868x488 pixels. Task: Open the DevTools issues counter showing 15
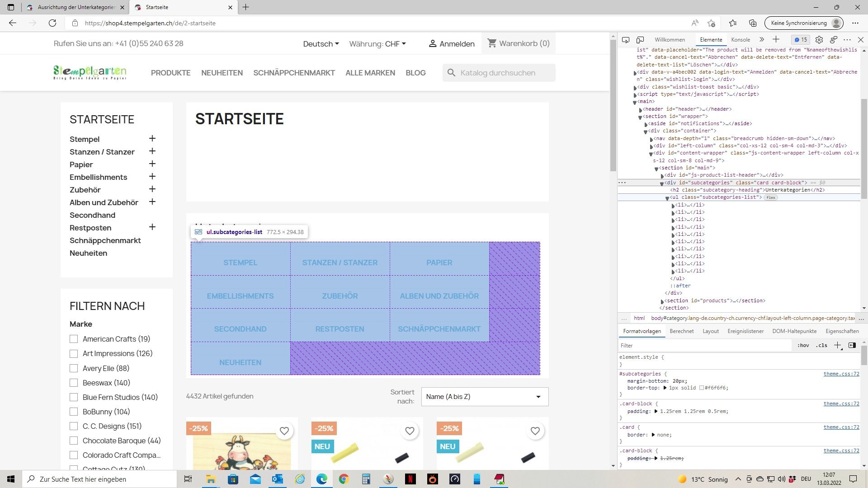pos(801,40)
